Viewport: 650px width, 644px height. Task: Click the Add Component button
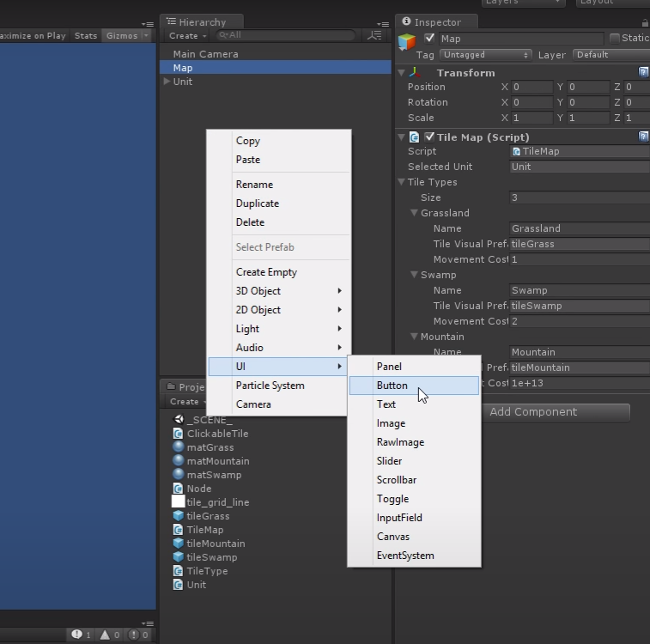(533, 412)
